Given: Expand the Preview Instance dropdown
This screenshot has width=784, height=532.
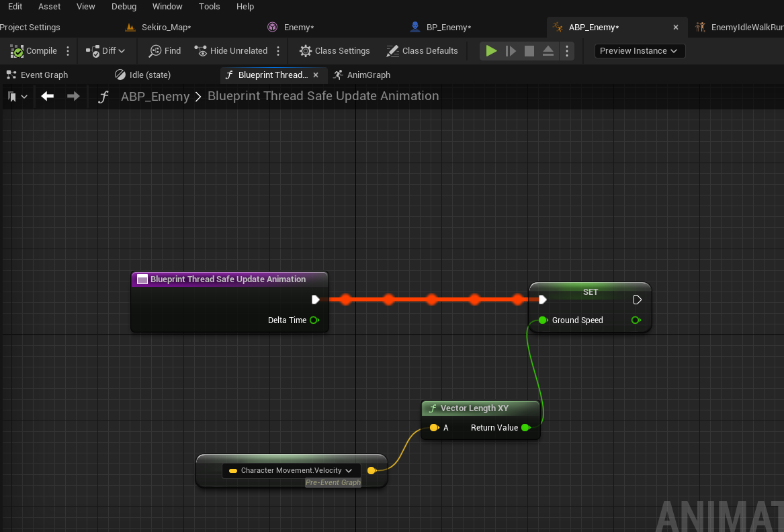Looking at the screenshot, I should tap(639, 51).
